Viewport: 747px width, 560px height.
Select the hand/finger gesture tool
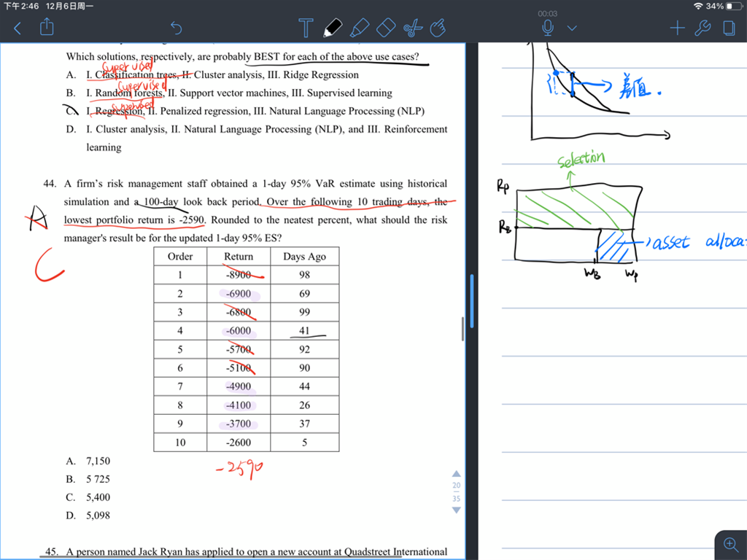point(438,28)
